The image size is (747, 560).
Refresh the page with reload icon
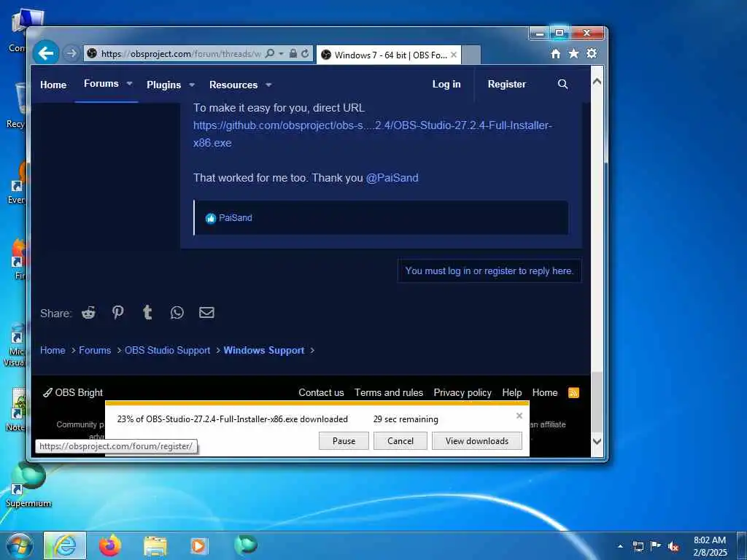pos(305,53)
